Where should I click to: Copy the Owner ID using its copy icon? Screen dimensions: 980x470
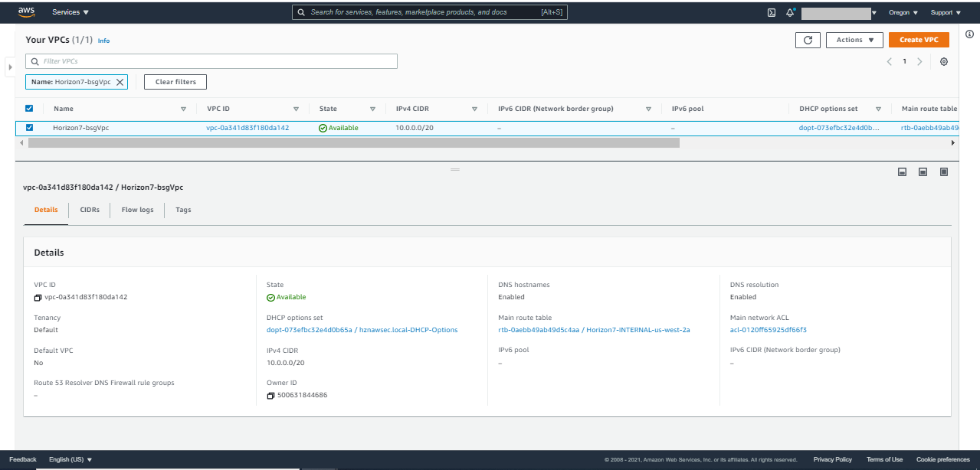(x=269, y=395)
